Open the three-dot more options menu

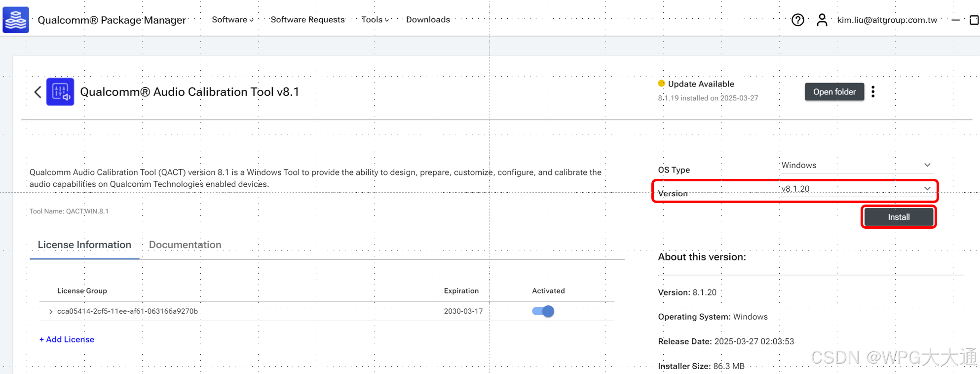(873, 92)
